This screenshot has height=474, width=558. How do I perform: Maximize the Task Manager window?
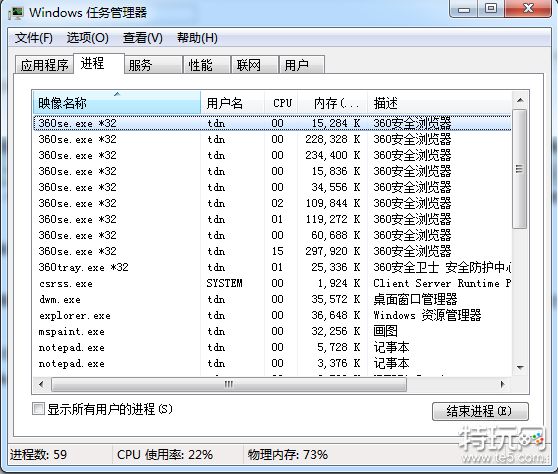click(x=491, y=9)
